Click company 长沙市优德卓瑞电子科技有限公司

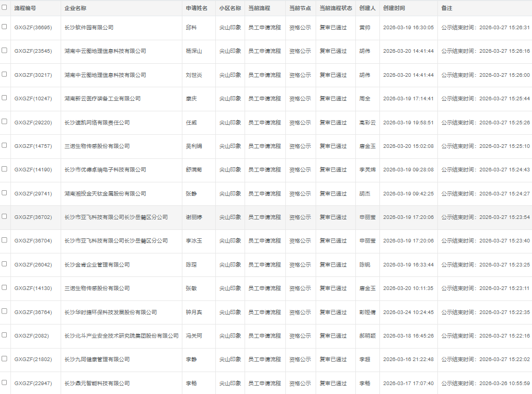(x=105, y=170)
